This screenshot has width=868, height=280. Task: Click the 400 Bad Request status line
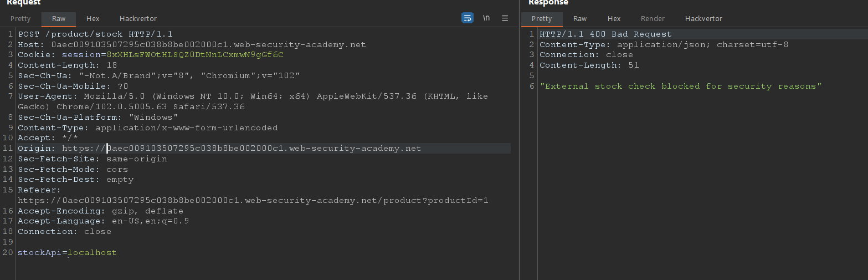click(x=605, y=34)
